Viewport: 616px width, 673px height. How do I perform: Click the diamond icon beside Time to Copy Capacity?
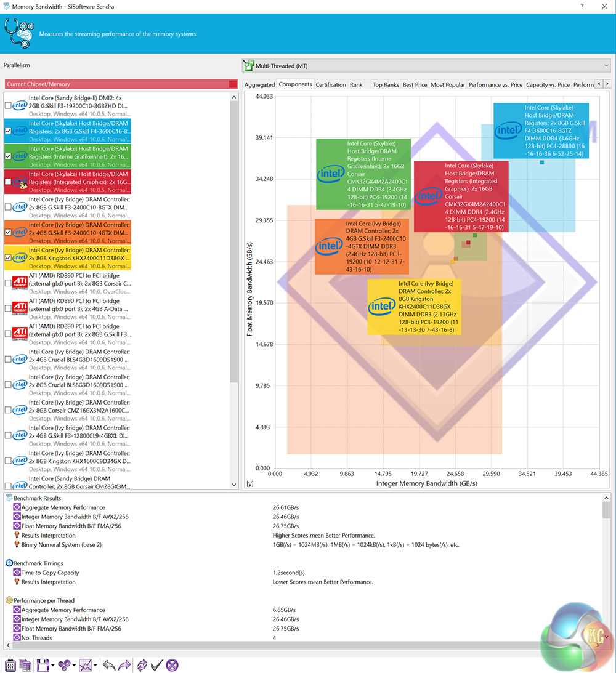[x=17, y=573]
